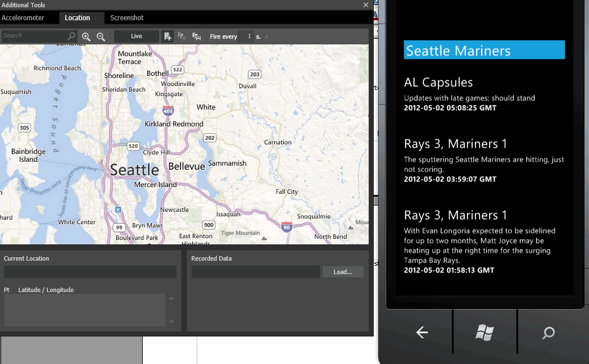Image resolution: width=589 pixels, height=364 pixels.
Task: Click the 2012-05-02 05:08:25 GMT timestamp
Action: (x=450, y=108)
